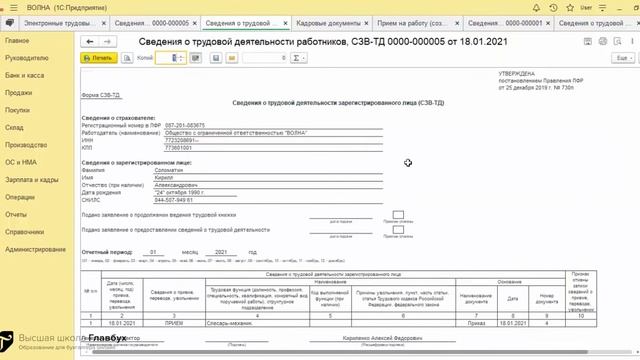Open the Sigma sum dropdown
Screen dimensions: 640x360
pyautogui.click(x=298, y=58)
